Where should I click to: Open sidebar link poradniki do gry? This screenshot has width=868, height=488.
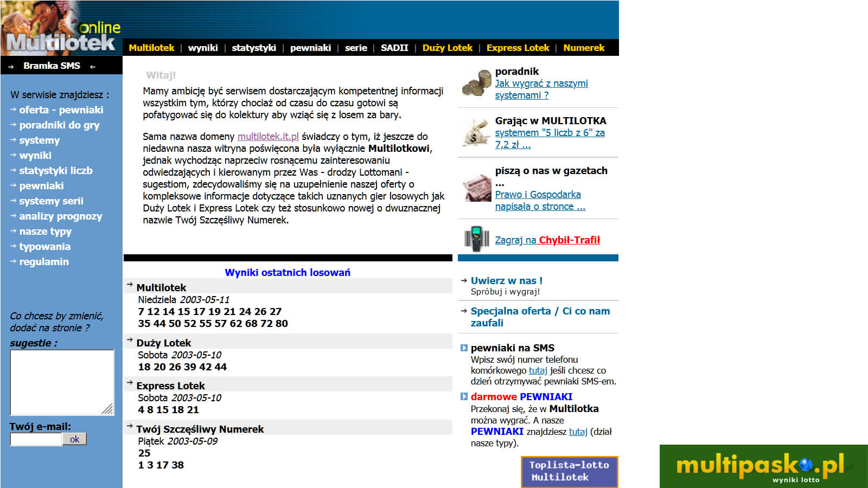tap(59, 125)
